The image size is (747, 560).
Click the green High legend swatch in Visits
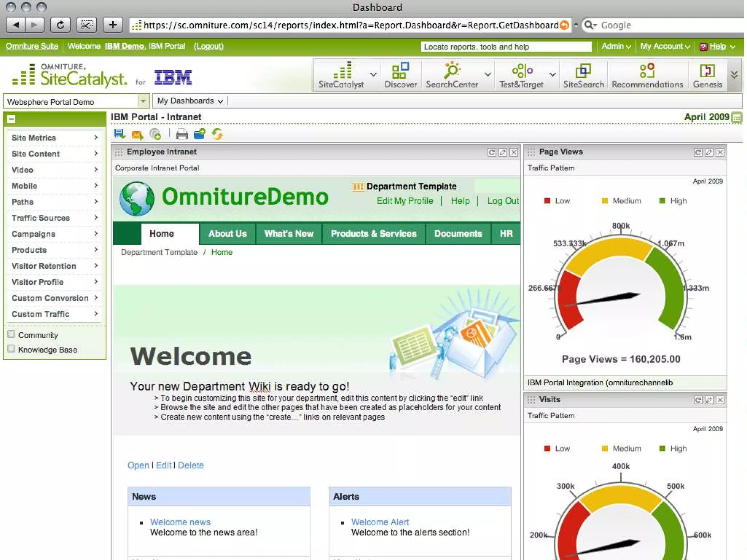[x=662, y=448]
